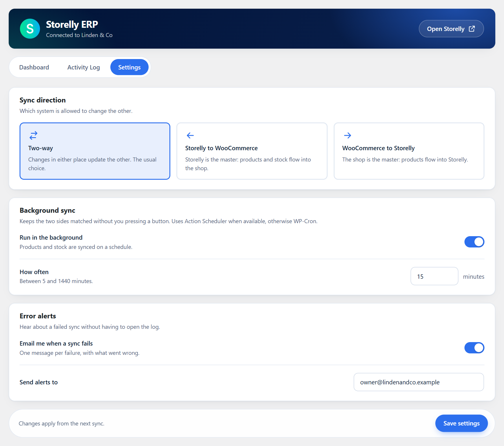Screen dimensions: 504x446
Task: Click the Action Scheduler description under Background sync
Action: tap(169, 221)
